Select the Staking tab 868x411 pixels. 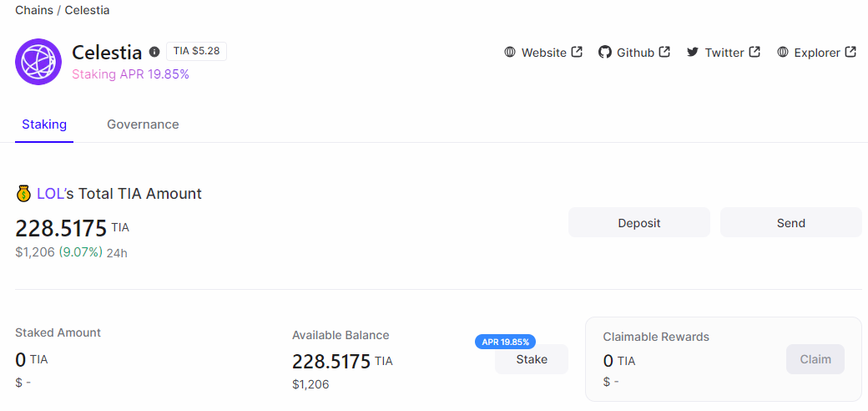click(x=44, y=124)
